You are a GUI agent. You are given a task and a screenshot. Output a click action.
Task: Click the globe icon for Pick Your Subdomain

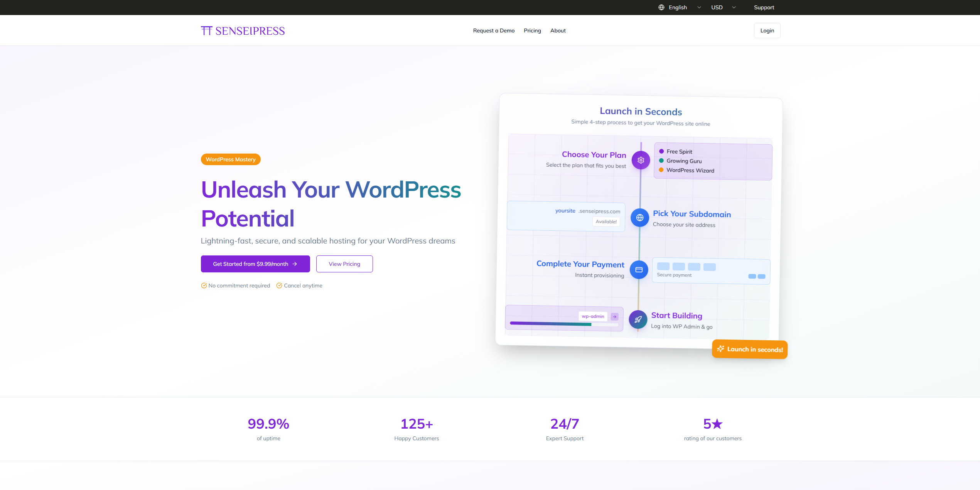[x=639, y=218]
